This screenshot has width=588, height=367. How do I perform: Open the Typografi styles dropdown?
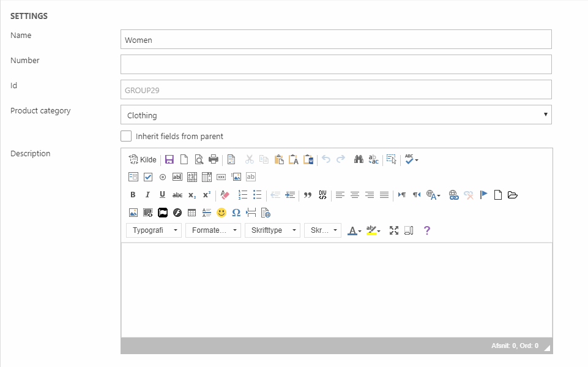pyautogui.click(x=154, y=230)
